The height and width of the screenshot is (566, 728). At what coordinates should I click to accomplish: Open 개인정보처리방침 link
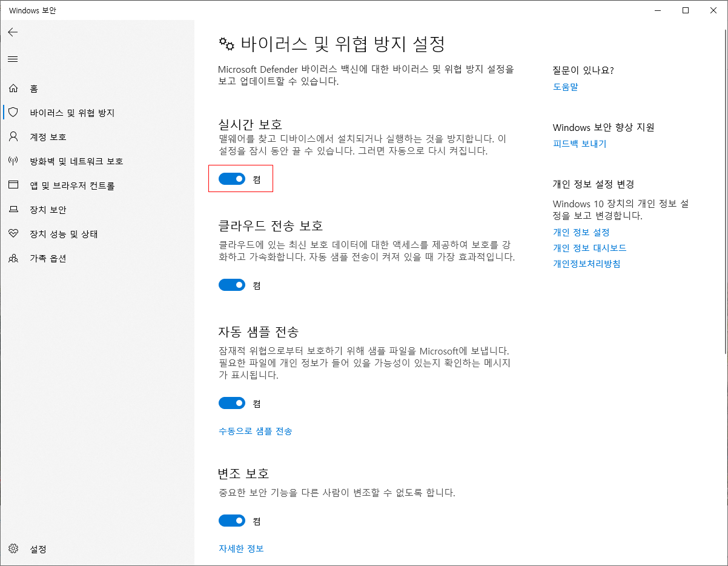(587, 264)
